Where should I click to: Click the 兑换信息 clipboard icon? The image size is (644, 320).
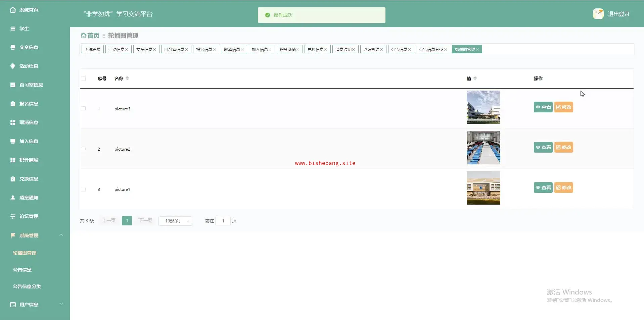(13, 179)
